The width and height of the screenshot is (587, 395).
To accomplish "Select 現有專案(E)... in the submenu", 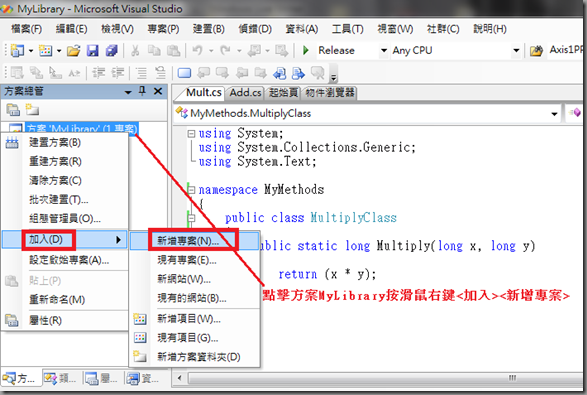I will tap(195, 260).
